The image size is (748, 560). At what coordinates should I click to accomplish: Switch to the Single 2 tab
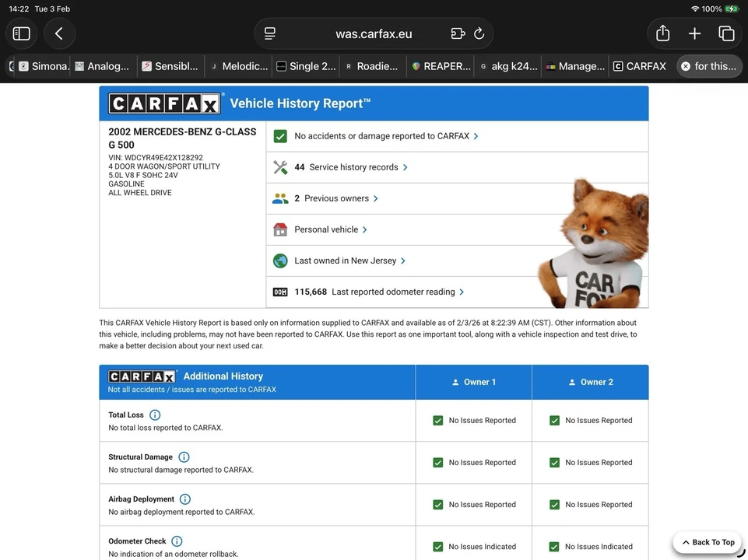(x=306, y=66)
